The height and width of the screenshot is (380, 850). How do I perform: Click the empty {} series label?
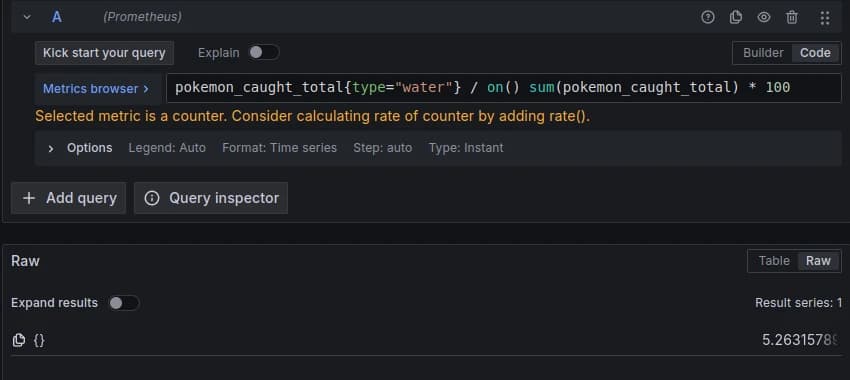[39, 340]
